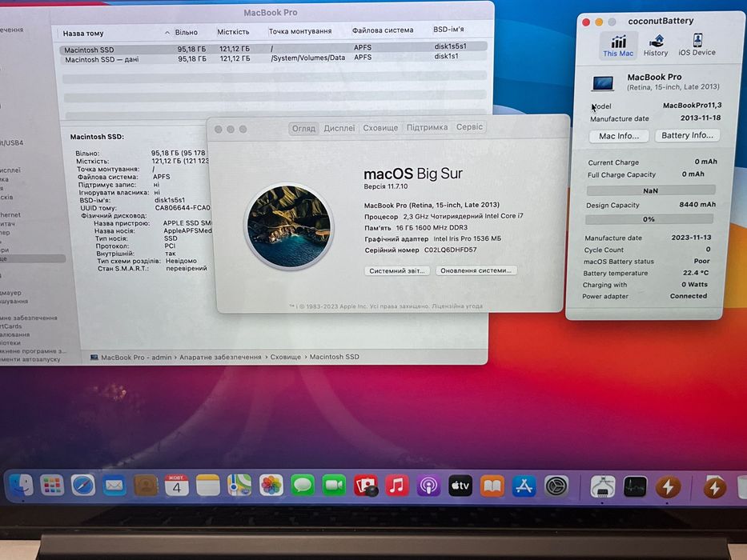Click the macOS Big Sur artwork image
The width and height of the screenshot is (747, 560).
[289, 226]
